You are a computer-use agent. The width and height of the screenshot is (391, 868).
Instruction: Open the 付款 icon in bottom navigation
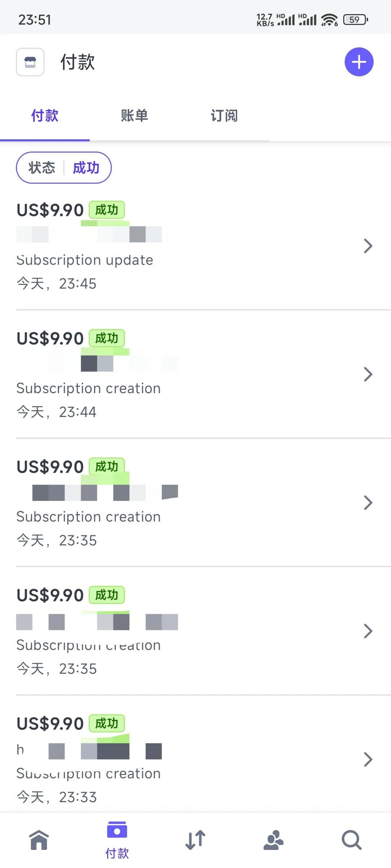[117, 839]
